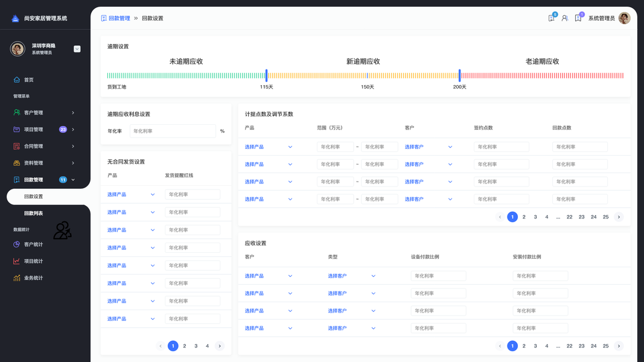The image size is (644, 362).
Task: Click first 回款点数 input field
Action: 579,147
